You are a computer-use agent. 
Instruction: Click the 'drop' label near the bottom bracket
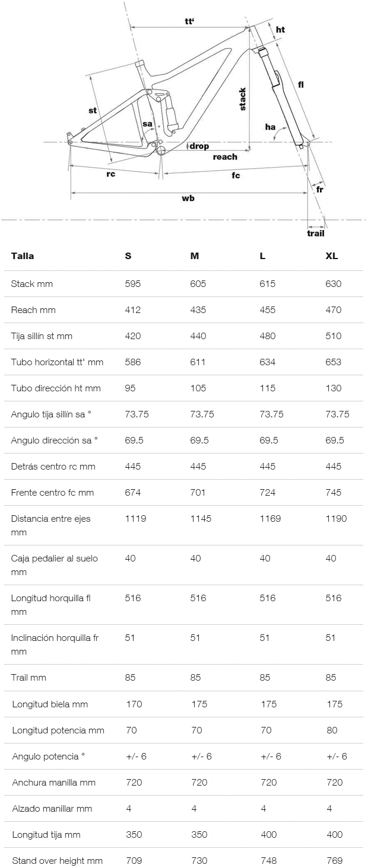(199, 146)
